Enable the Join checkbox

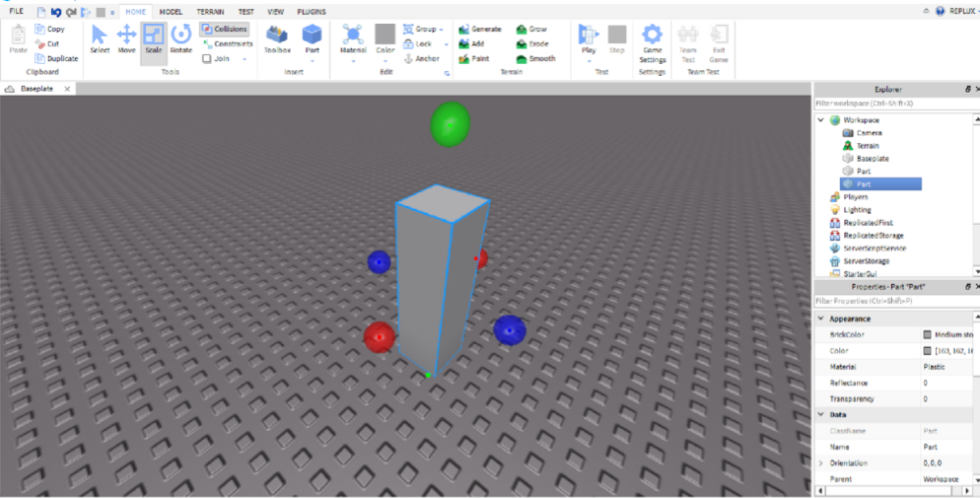point(207,58)
